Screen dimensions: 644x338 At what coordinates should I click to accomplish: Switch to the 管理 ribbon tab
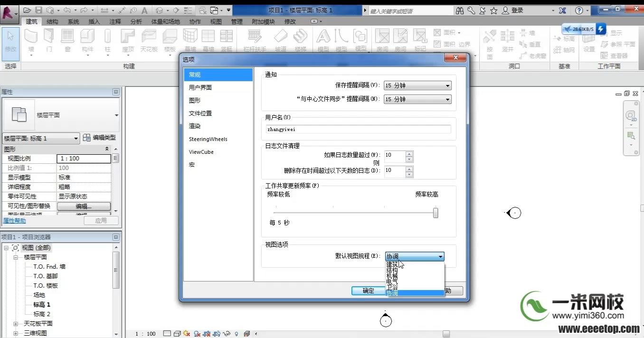(237, 21)
